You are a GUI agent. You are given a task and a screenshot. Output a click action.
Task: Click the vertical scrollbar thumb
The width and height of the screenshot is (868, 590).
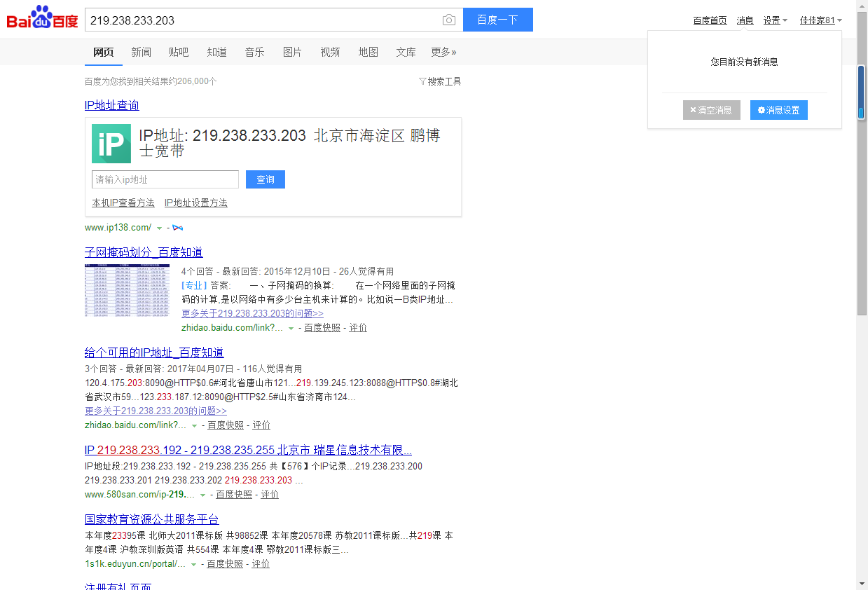(862, 91)
